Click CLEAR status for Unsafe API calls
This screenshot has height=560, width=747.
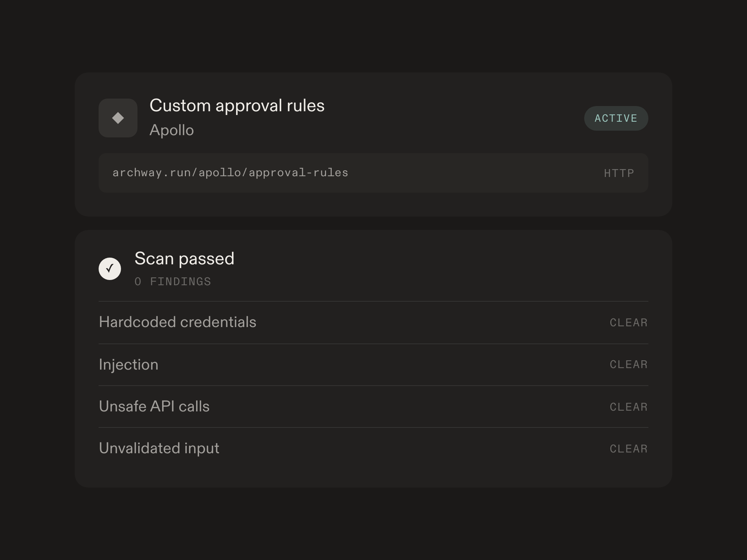[629, 407]
